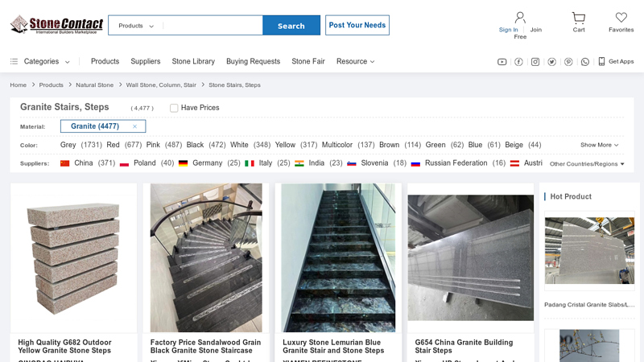This screenshot has width=644, height=362.
Task: Go to Buying Requests
Action: pyautogui.click(x=253, y=61)
